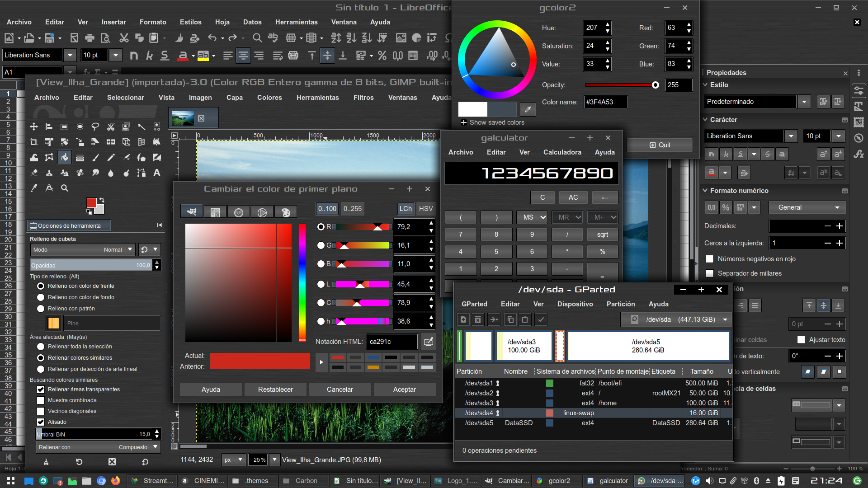The height and width of the screenshot is (488, 868).
Task: Select the Gradient tool in GIMP
Action: [x=80, y=157]
